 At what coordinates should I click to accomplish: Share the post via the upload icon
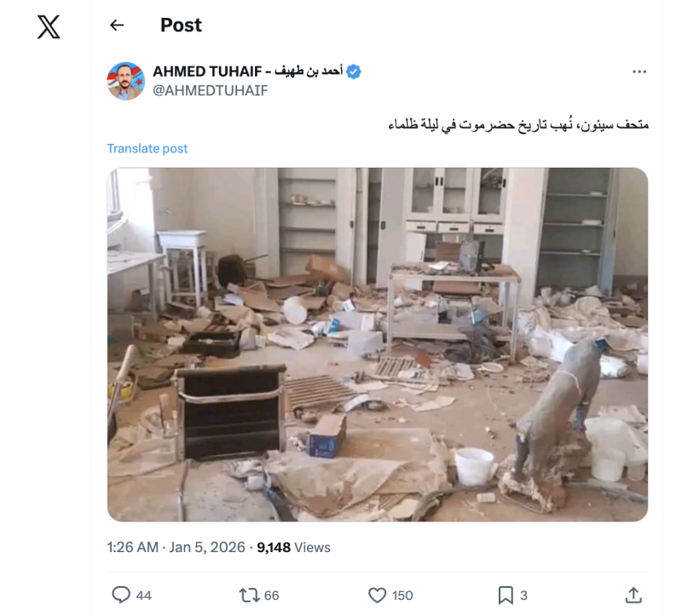633,595
